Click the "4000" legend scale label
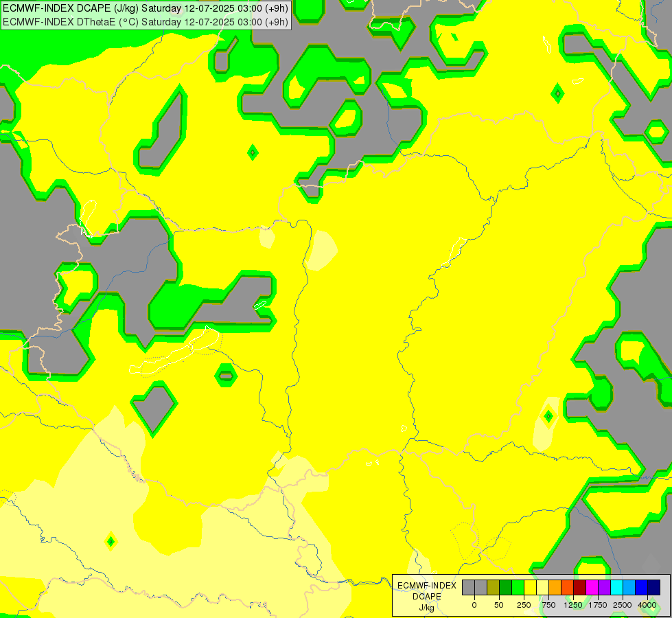This screenshot has height=618, width=672. pyautogui.click(x=647, y=605)
